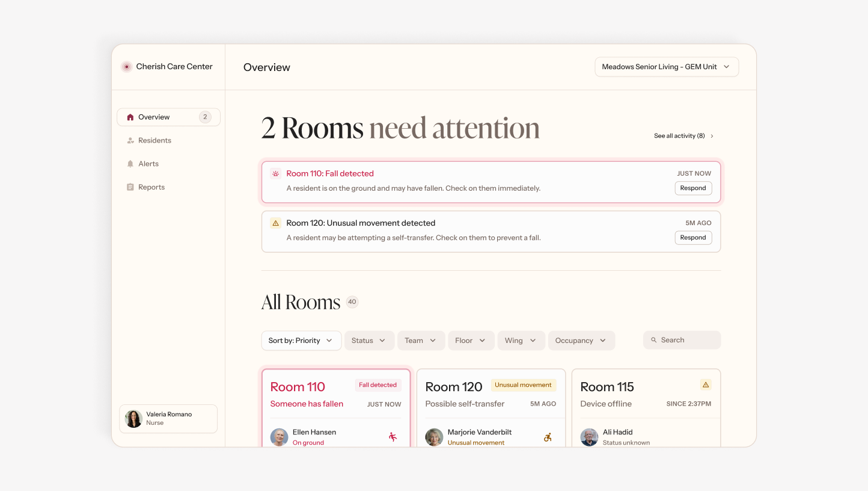This screenshot has height=491, width=868.
Task: Click the 'SINCE 2:37PM' timestamp
Action: (x=689, y=404)
